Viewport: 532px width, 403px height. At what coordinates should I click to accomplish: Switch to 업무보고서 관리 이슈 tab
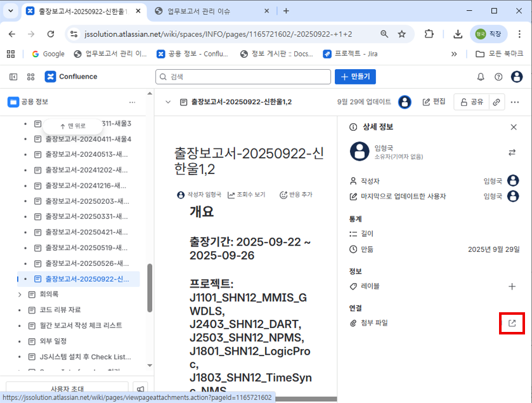[x=205, y=11]
